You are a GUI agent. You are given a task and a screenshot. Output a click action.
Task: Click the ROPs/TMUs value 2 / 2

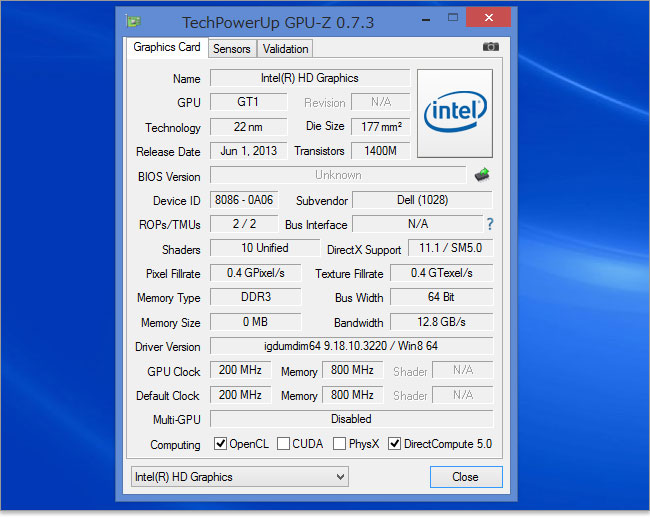click(244, 224)
